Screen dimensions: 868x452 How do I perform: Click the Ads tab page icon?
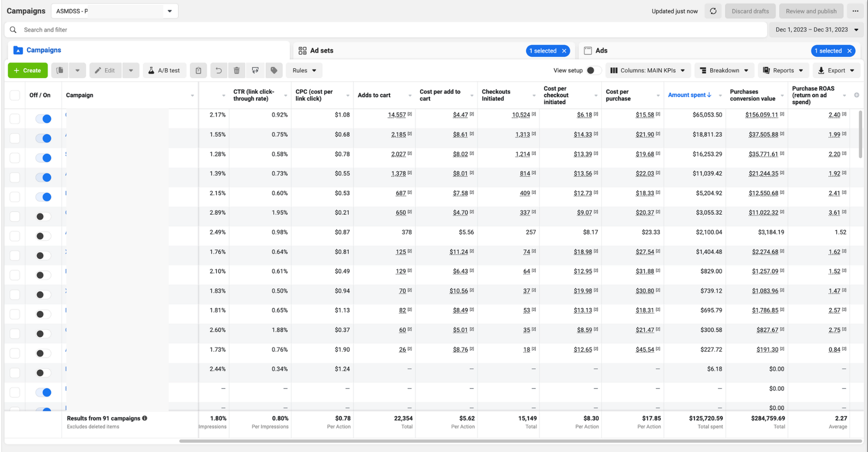click(588, 51)
